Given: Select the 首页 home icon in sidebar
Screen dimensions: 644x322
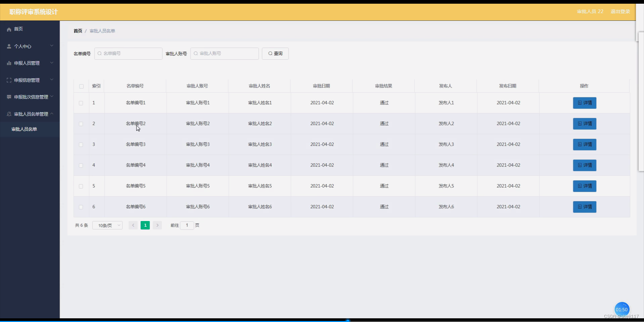Looking at the screenshot, I should (8, 29).
